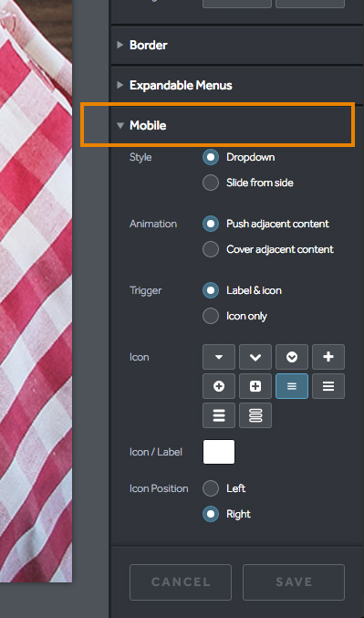Choose Slide from side style
Viewport: 364px width, 618px height.
[x=211, y=183]
